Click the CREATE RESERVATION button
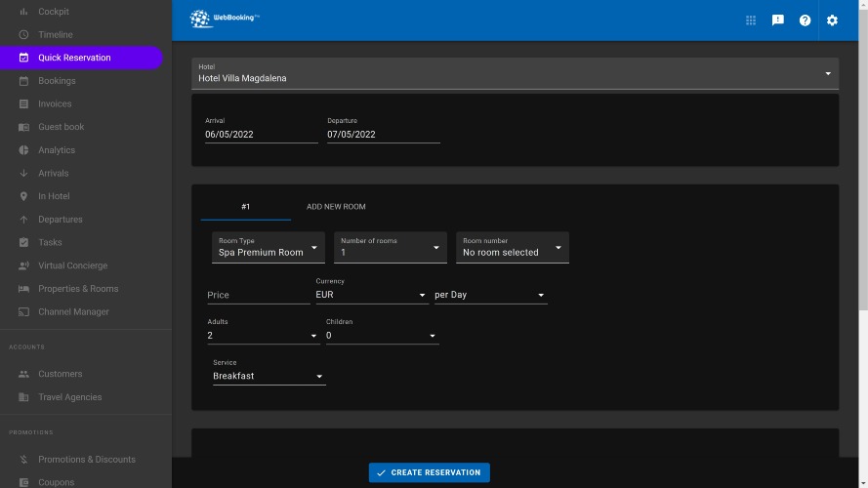This screenshot has width=868, height=488. coord(429,472)
